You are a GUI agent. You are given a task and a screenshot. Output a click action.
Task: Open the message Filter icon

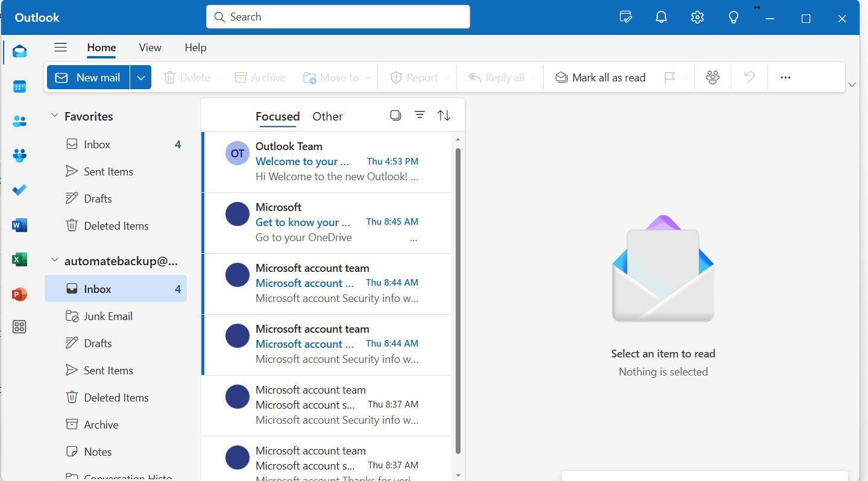pyautogui.click(x=420, y=115)
